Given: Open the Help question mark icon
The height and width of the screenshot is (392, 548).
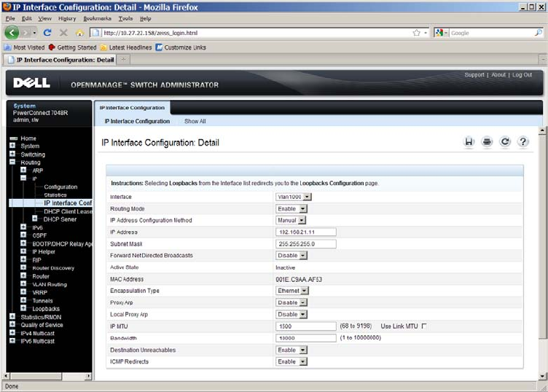Looking at the screenshot, I should [522, 142].
